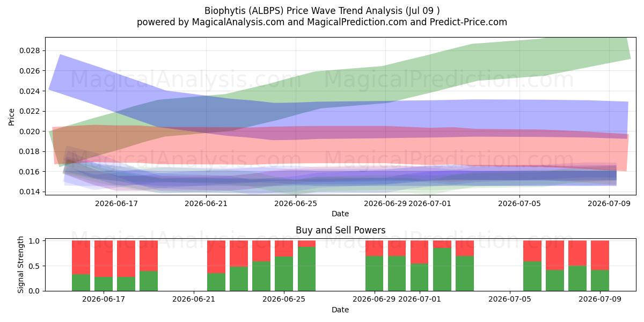Click the 0.020 price tick label
The image size is (644, 322).
[x=31, y=131]
